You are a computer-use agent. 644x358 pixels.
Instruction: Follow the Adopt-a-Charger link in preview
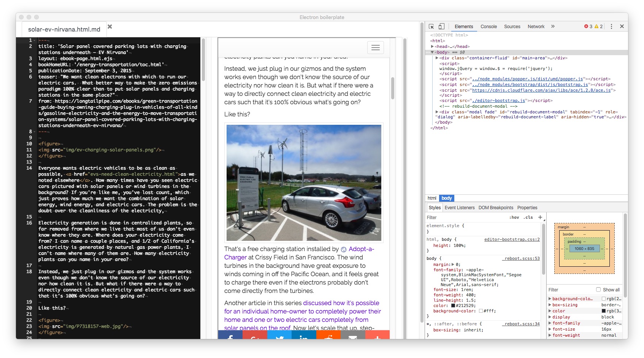(x=361, y=249)
